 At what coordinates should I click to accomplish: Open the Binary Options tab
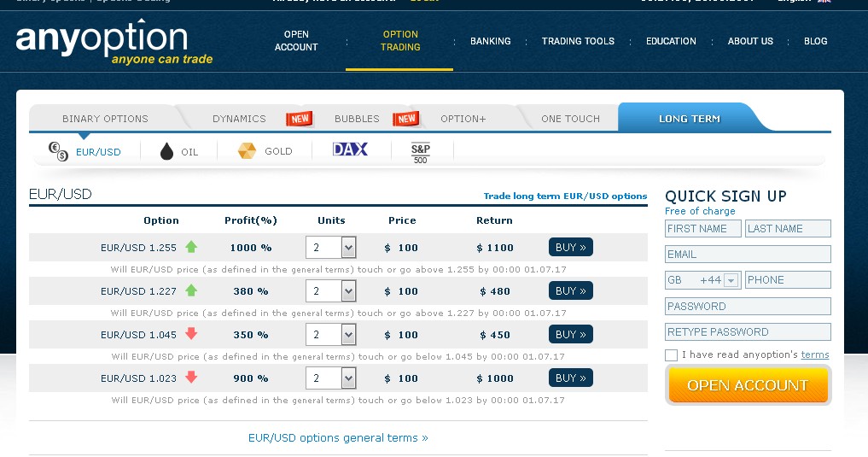pyautogui.click(x=105, y=119)
